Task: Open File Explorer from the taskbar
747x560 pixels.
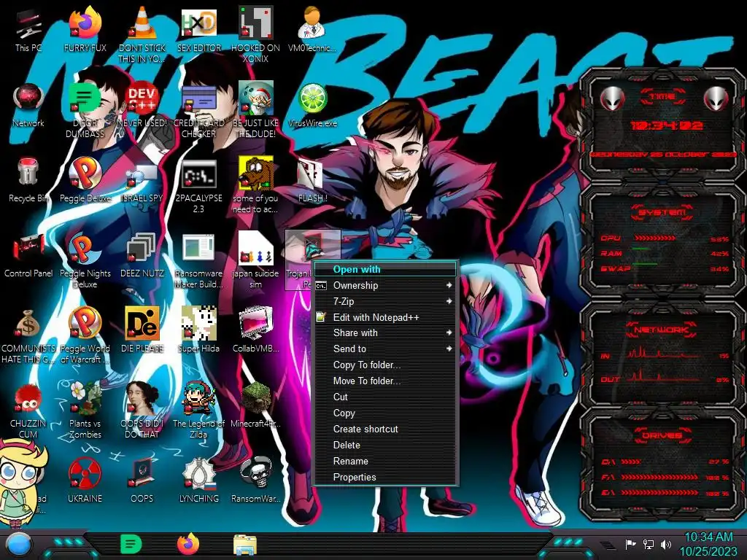Action: coord(245,545)
